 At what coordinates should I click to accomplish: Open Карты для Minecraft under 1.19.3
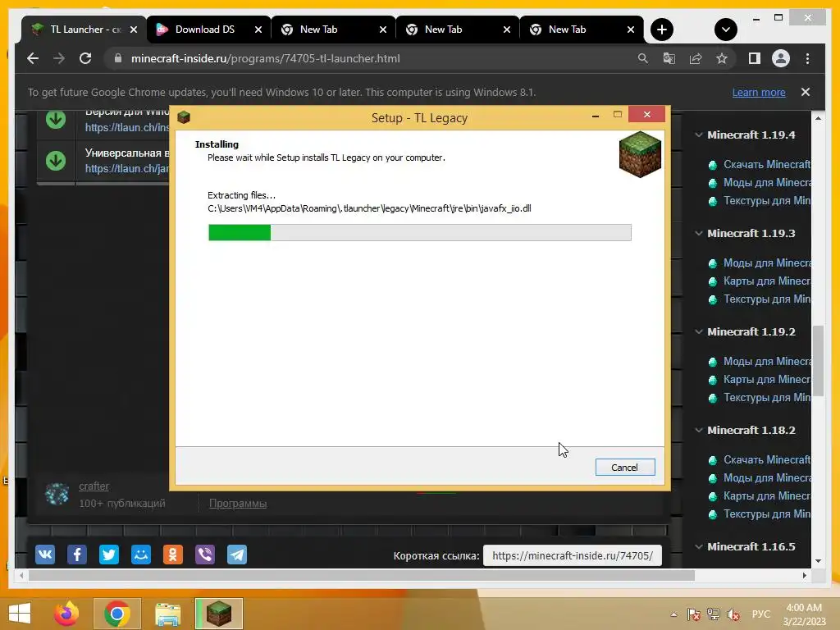[x=767, y=281]
